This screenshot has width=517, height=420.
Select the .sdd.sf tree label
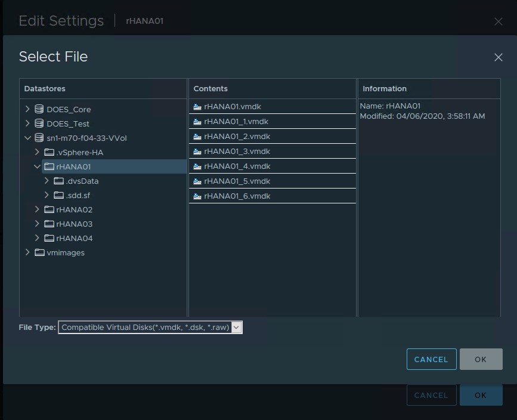pos(78,195)
